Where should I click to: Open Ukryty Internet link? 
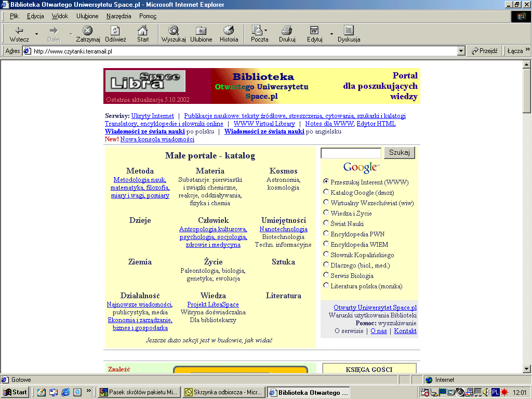[x=152, y=116]
